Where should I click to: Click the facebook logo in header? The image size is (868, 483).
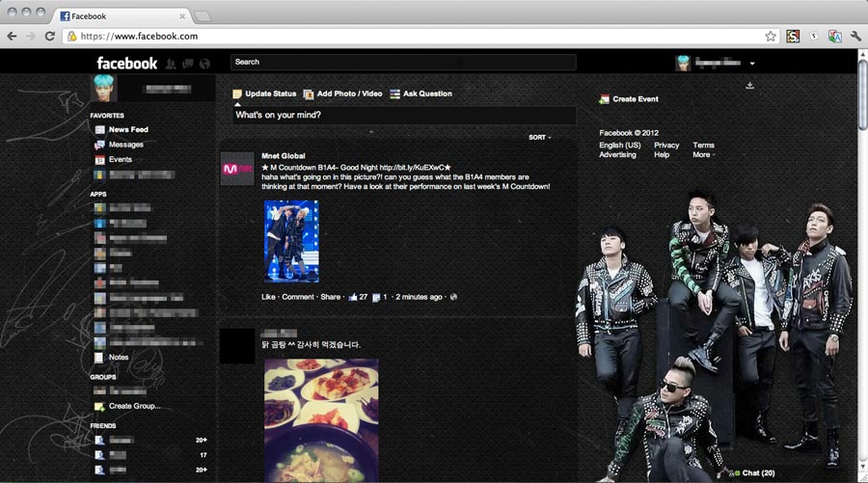[126, 63]
